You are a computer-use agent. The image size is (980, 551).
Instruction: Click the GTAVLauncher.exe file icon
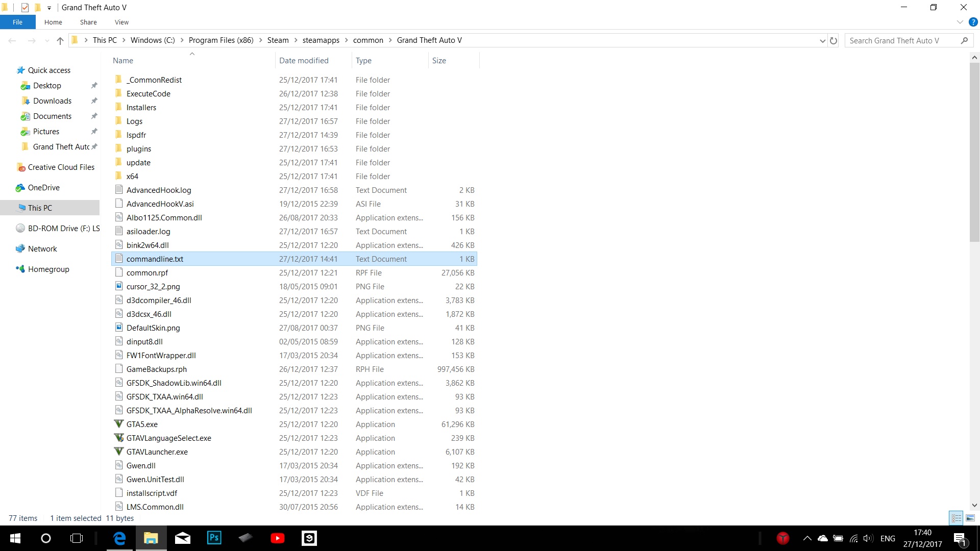point(119,452)
